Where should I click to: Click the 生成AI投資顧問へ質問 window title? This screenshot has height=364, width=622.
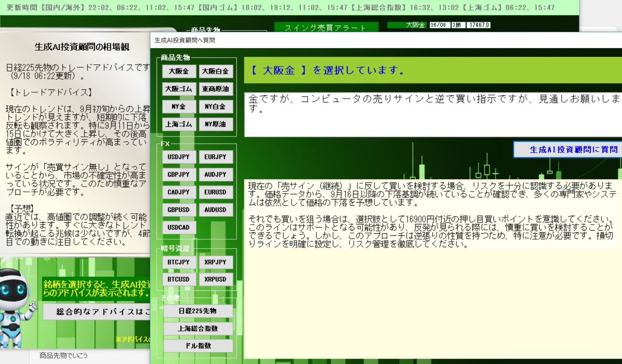[x=185, y=40]
